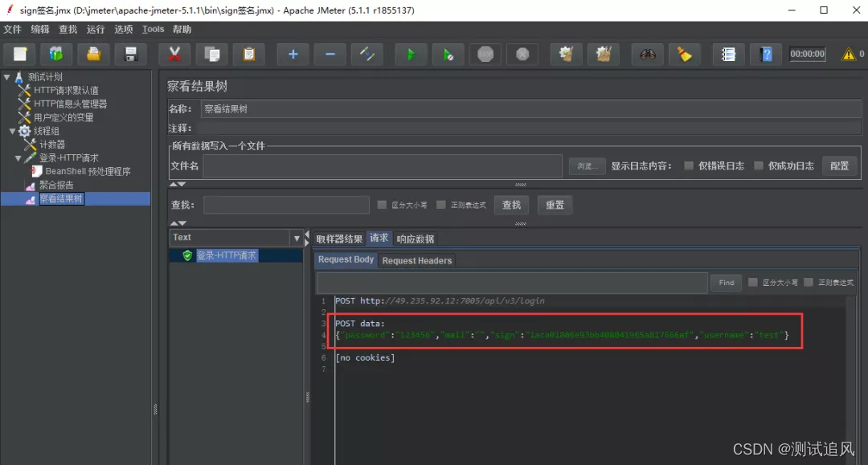Image resolution: width=868 pixels, height=465 pixels.
Task: Open the 运行 menu
Action: 95,29
